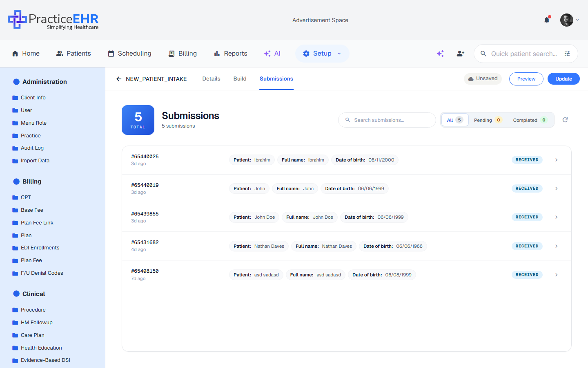Open the Plan Fee folder
Viewport: 588px width, 368px height.
27,260
